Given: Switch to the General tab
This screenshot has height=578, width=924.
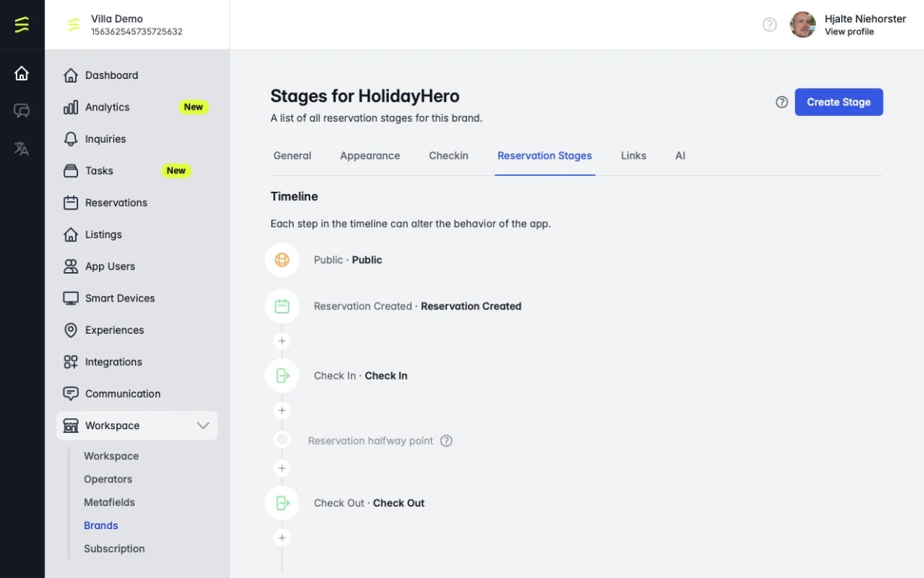Looking at the screenshot, I should click(292, 156).
